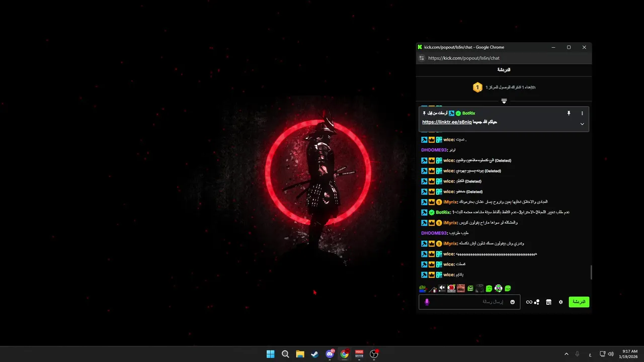Image resolution: width=644 pixels, height=362 pixels.
Task: Select the red hat character emote
Action: 451,289
